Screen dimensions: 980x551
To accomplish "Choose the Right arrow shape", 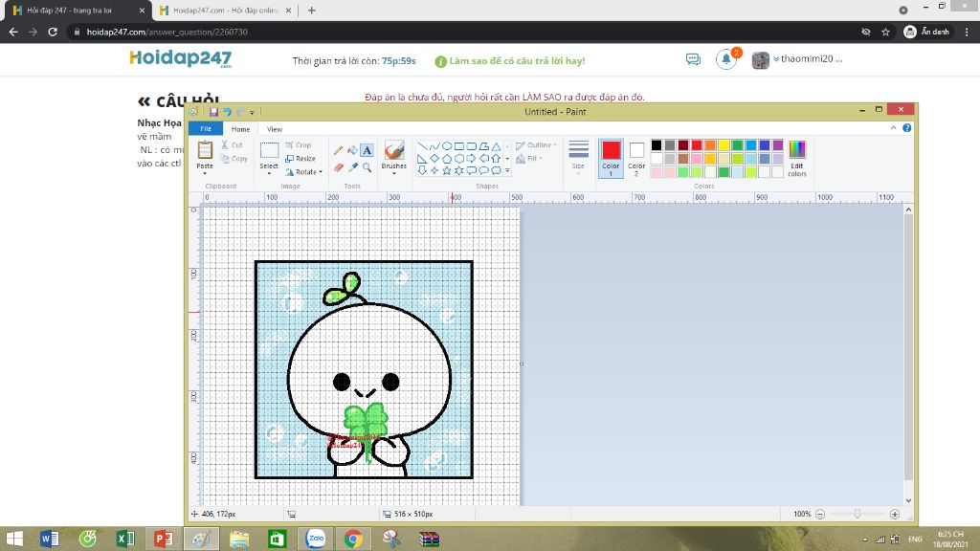I will [x=471, y=158].
